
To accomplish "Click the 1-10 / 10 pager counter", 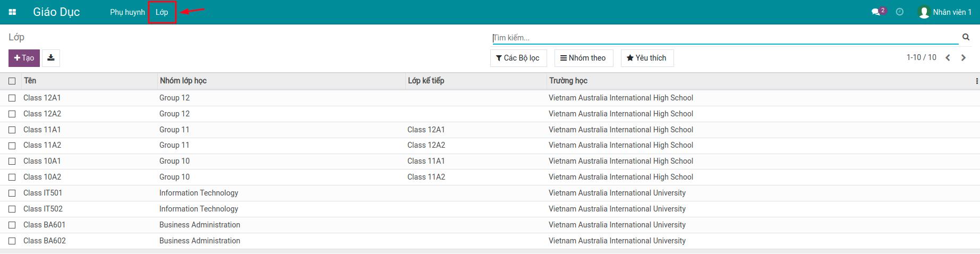I will 921,57.
